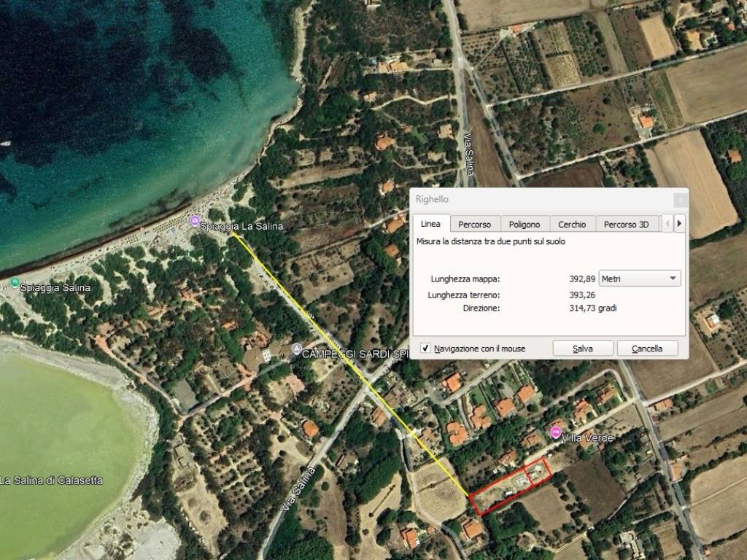The image size is (747, 560).
Task: Toggle Navigazione con il mouse checkbox
Action: pos(425,349)
